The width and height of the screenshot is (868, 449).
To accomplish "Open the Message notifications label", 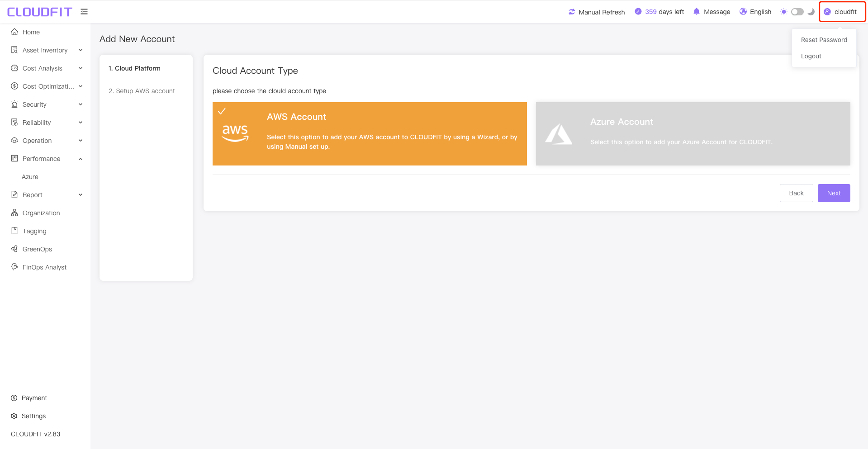I will click(717, 12).
